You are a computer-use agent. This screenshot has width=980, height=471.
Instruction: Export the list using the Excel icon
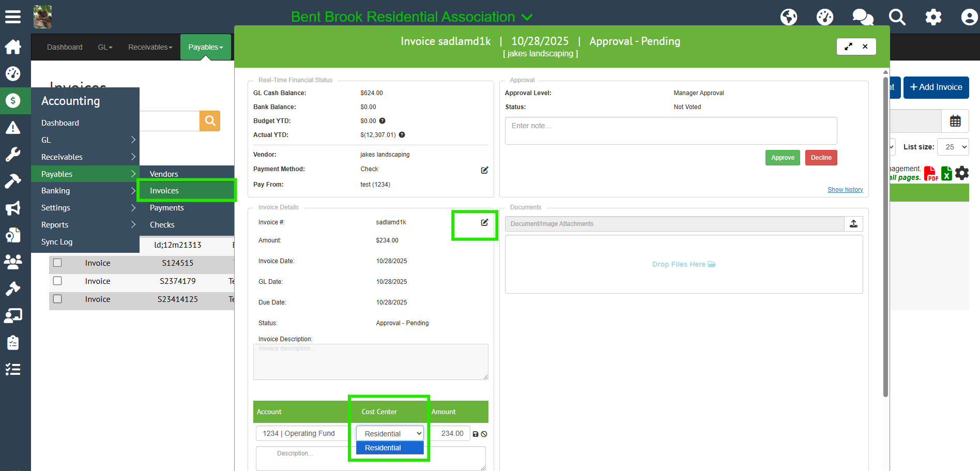946,174
